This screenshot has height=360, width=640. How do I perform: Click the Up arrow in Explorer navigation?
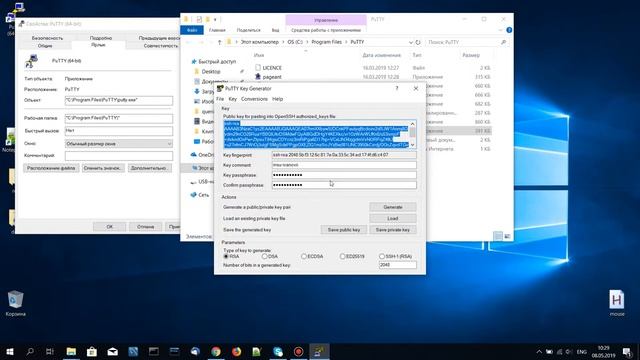click(219, 42)
